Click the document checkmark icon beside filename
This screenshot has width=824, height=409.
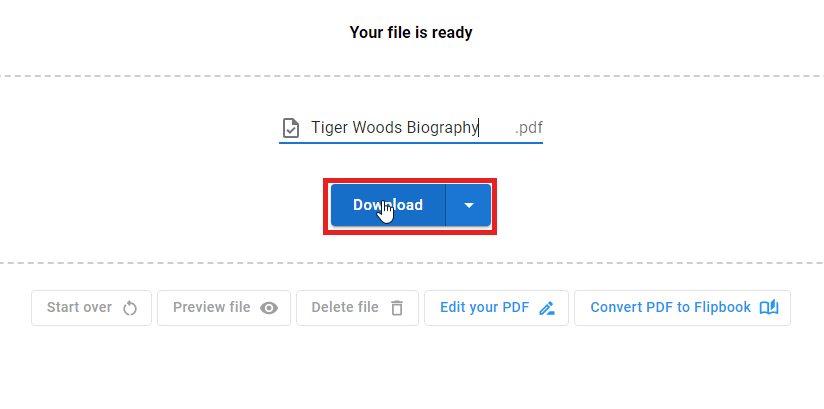click(290, 128)
